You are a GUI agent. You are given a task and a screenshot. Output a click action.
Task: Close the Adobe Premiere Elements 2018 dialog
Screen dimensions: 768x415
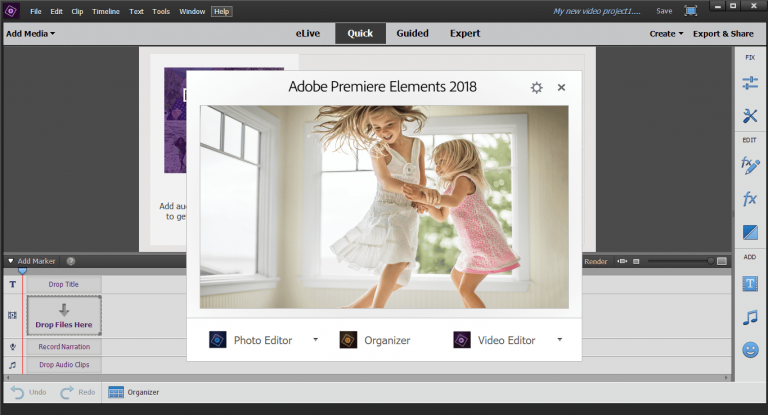561,87
